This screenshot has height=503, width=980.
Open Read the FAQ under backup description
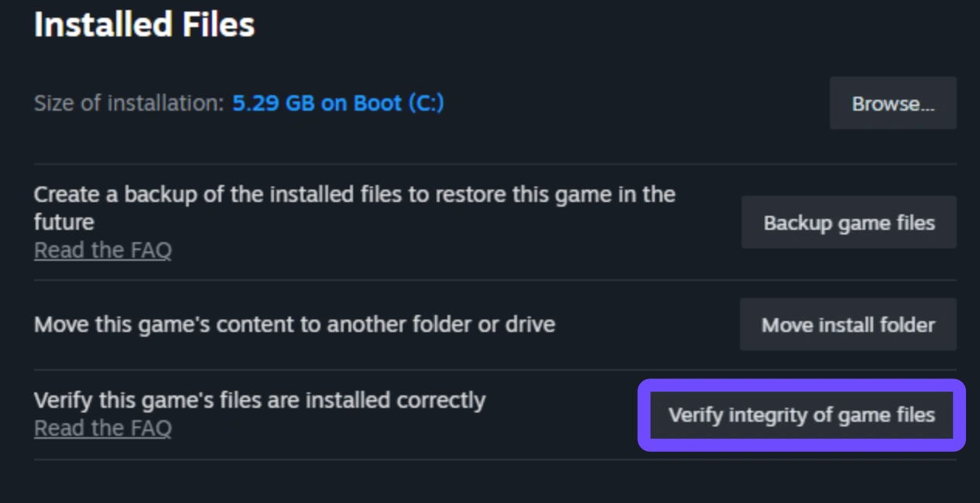103,251
